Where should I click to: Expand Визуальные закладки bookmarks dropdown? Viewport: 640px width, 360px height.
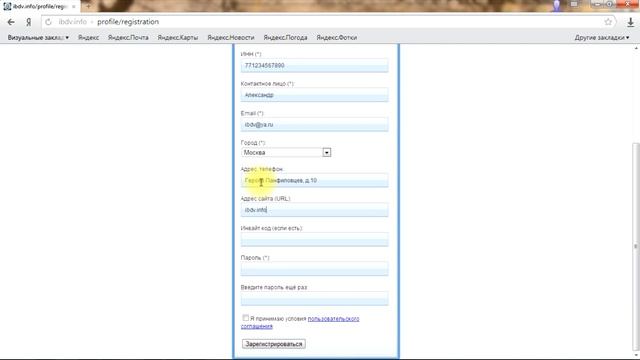pos(38,38)
